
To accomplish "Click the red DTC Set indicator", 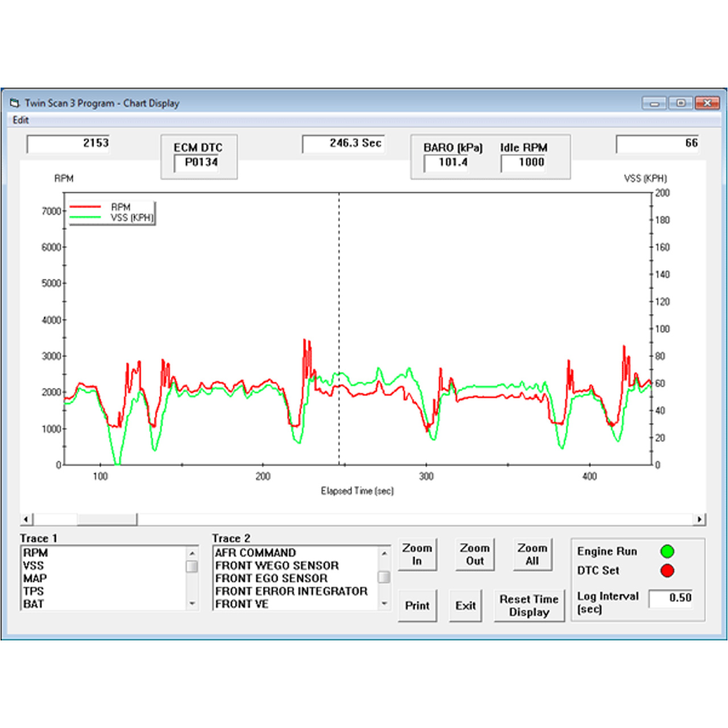I will click(667, 570).
